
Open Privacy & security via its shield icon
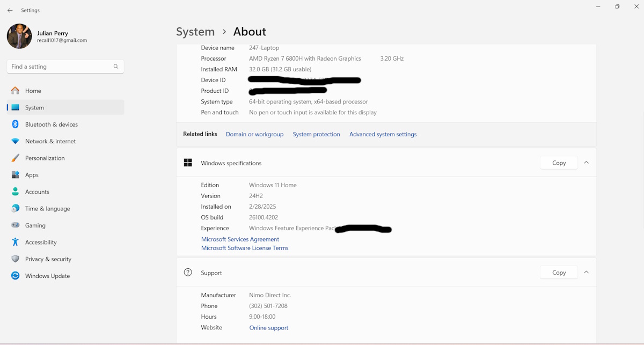tap(15, 259)
